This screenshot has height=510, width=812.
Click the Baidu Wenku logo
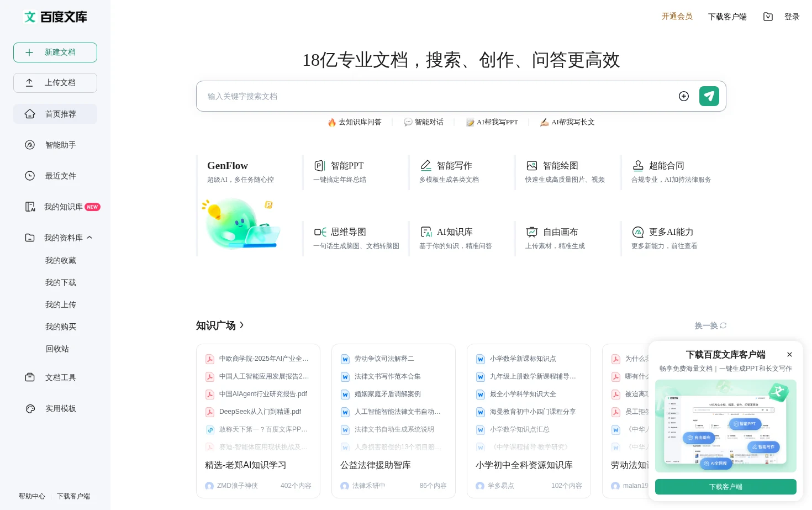55,17
